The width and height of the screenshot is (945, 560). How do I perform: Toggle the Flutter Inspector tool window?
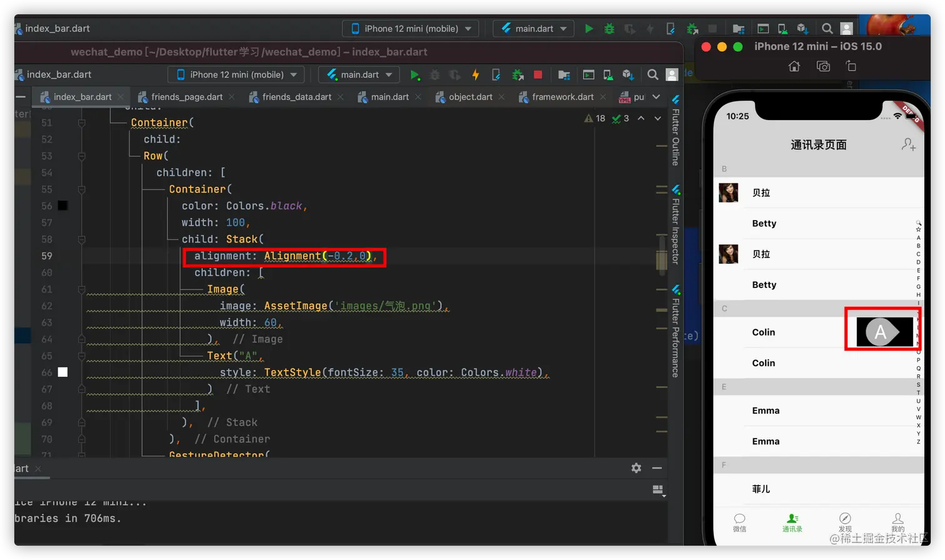pyautogui.click(x=676, y=225)
